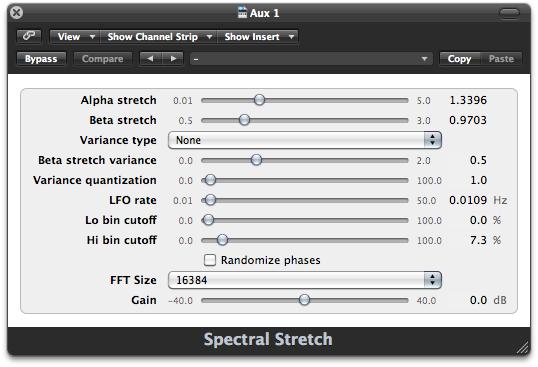Go to previous preset with left arrow
Image resolution: width=538 pixels, height=367 pixels.
pos(151,59)
